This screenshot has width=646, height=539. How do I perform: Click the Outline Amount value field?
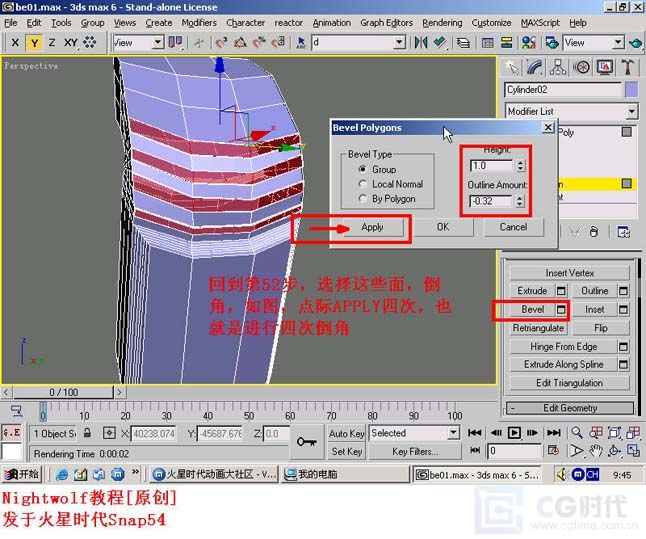click(492, 201)
